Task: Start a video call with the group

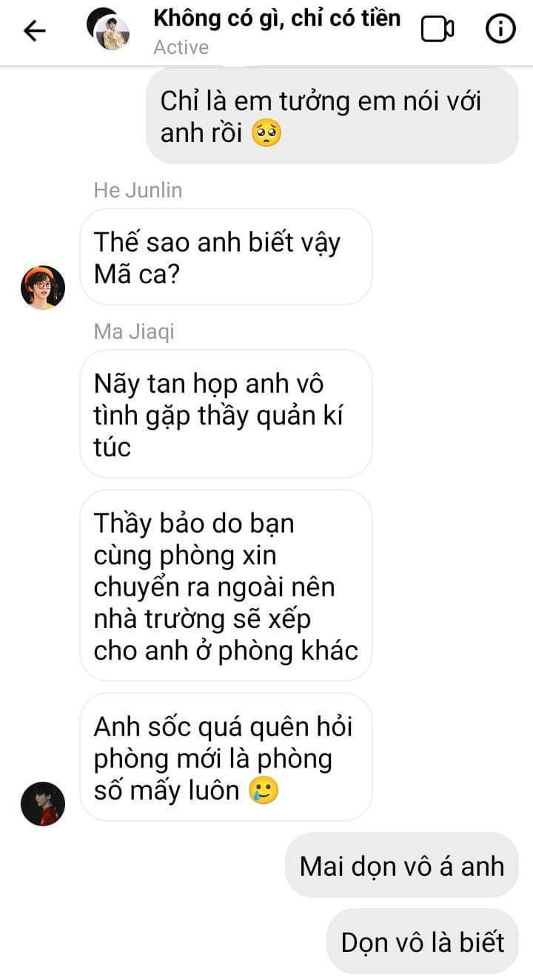Action: [x=437, y=29]
